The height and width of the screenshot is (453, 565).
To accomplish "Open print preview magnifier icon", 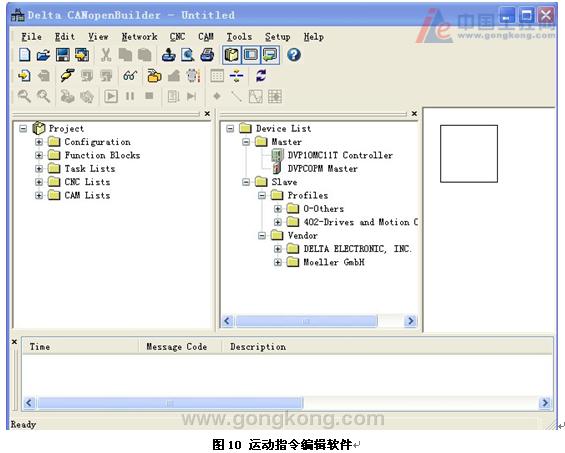I will 188,55.
